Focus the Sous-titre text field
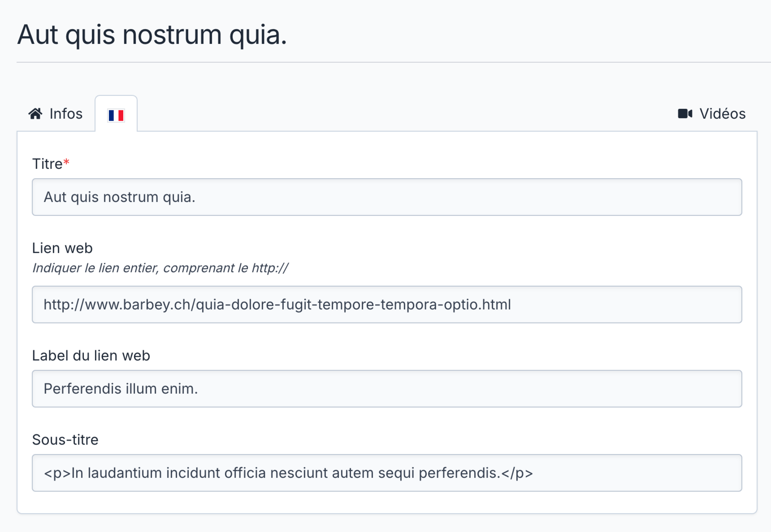 pos(387,473)
